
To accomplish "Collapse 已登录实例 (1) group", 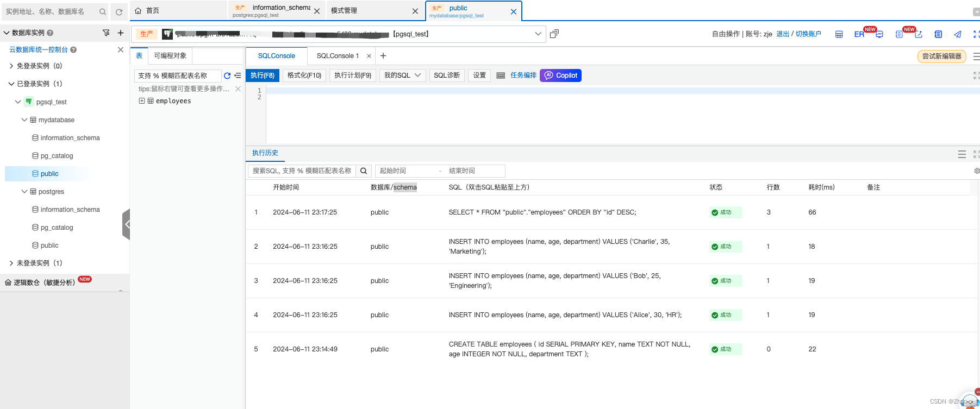I will pos(11,84).
